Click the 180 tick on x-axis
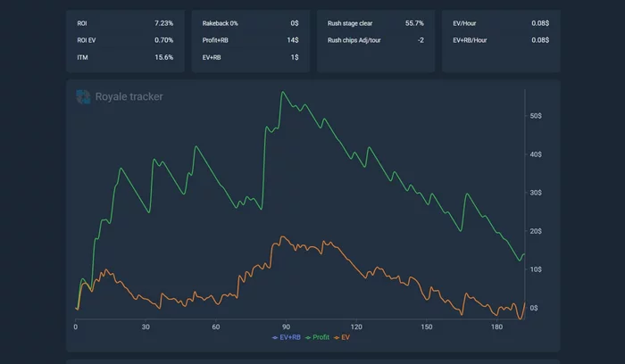 tap(496, 327)
